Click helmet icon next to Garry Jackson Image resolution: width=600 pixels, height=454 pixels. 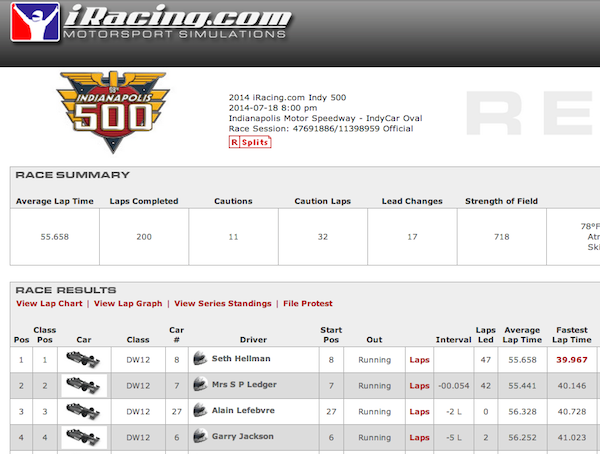click(x=200, y=436)
